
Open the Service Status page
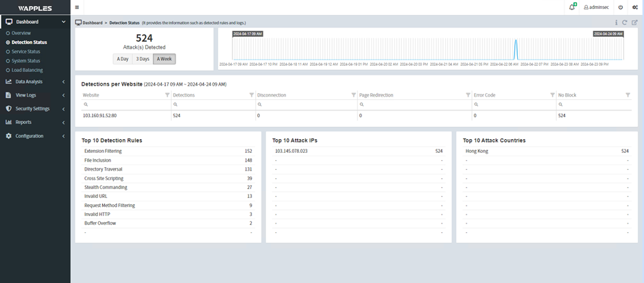(x=25, y=51)
